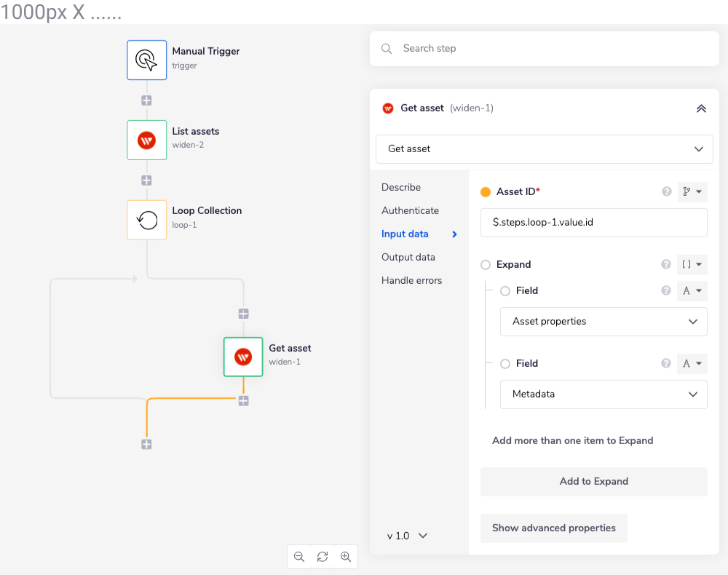Click the Add to Expand button
Image resolution: width=728 pixels, height=575 pixels.
(593, 481)
